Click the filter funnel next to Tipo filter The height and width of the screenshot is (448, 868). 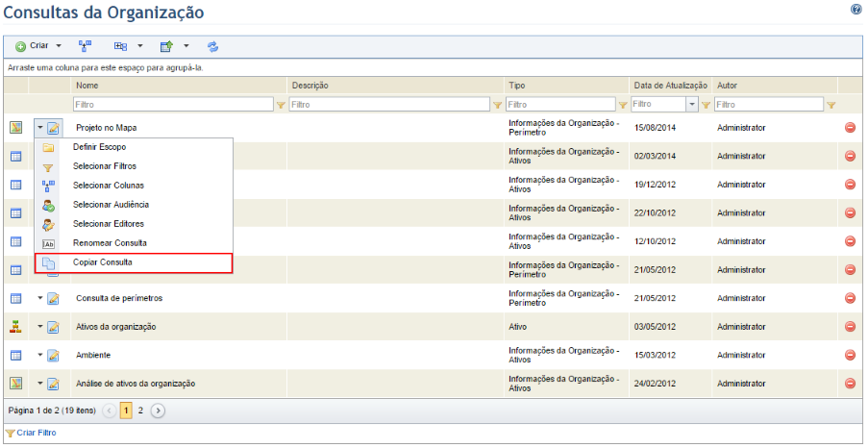(623, 105)
